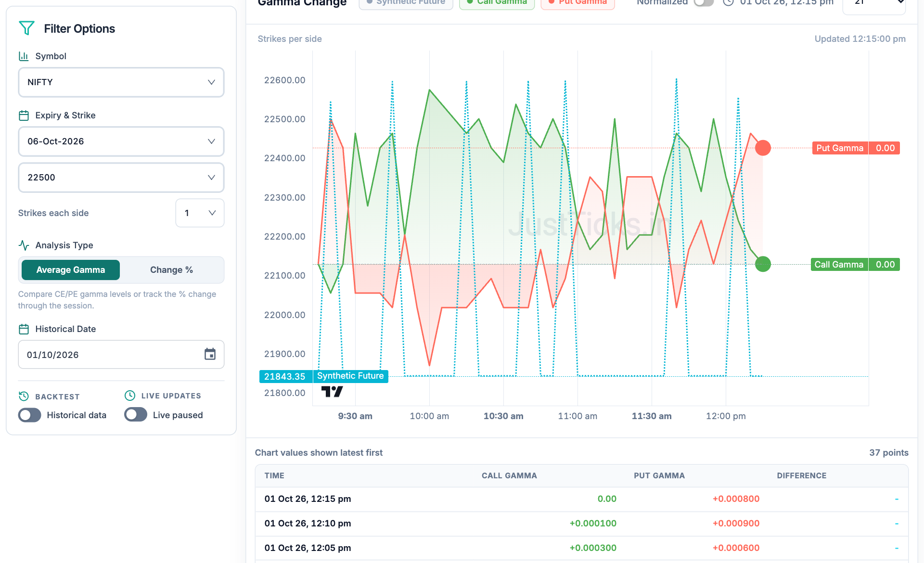Click the DIFFERENCE column header
924x563 pixels.
(801, 475)
